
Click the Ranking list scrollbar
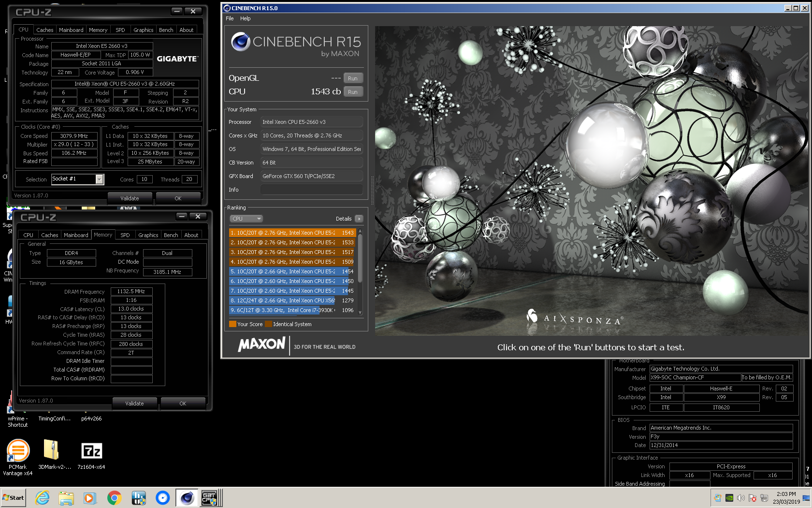(x=360, y=272)
